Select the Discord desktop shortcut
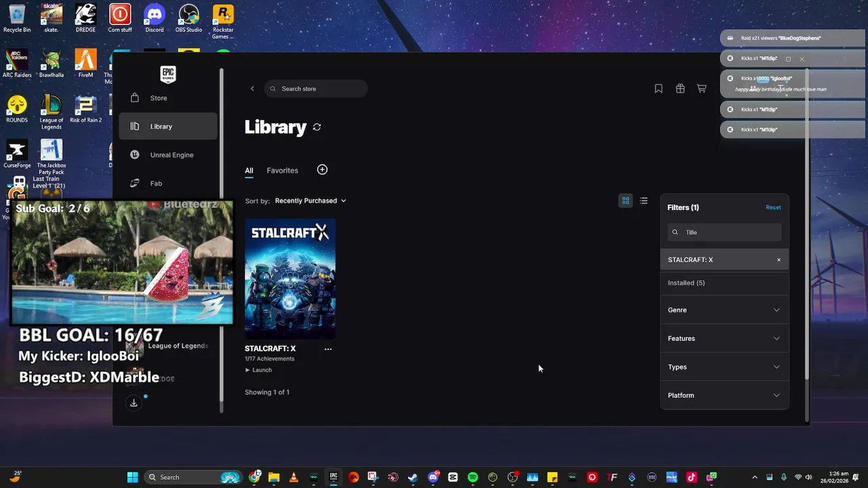 point(155,18)
